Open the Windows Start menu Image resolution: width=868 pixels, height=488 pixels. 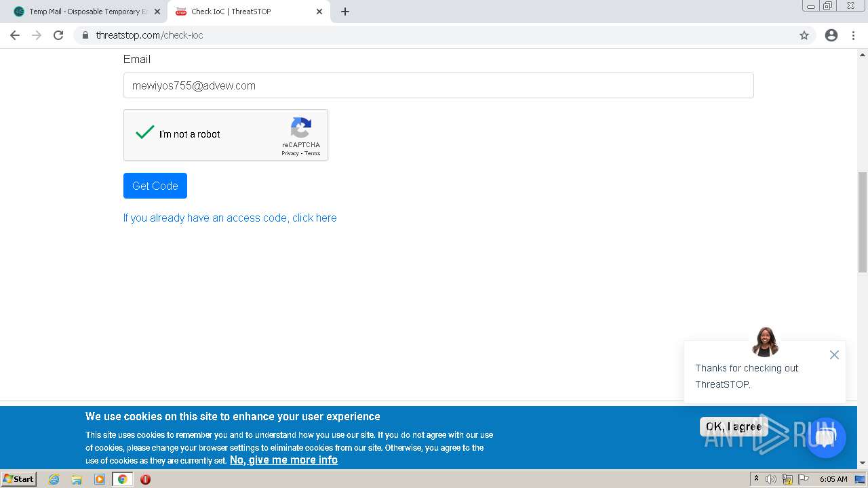coord(19,479)
